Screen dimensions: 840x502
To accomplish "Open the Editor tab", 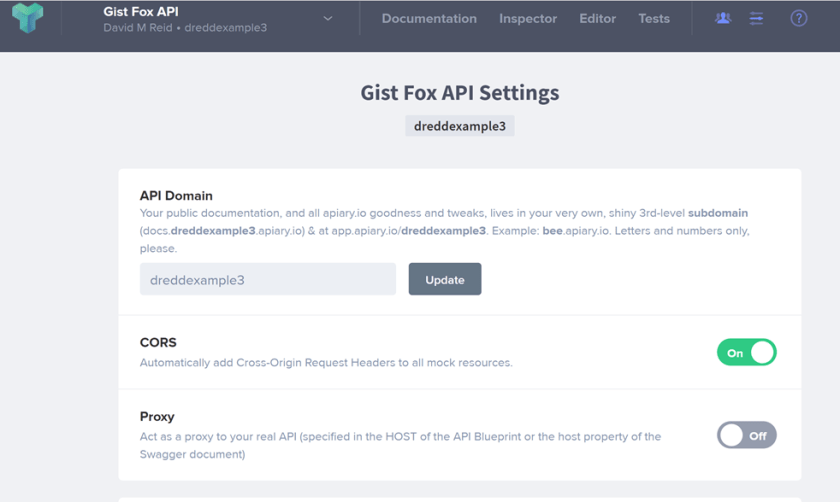I will [597, 18].
